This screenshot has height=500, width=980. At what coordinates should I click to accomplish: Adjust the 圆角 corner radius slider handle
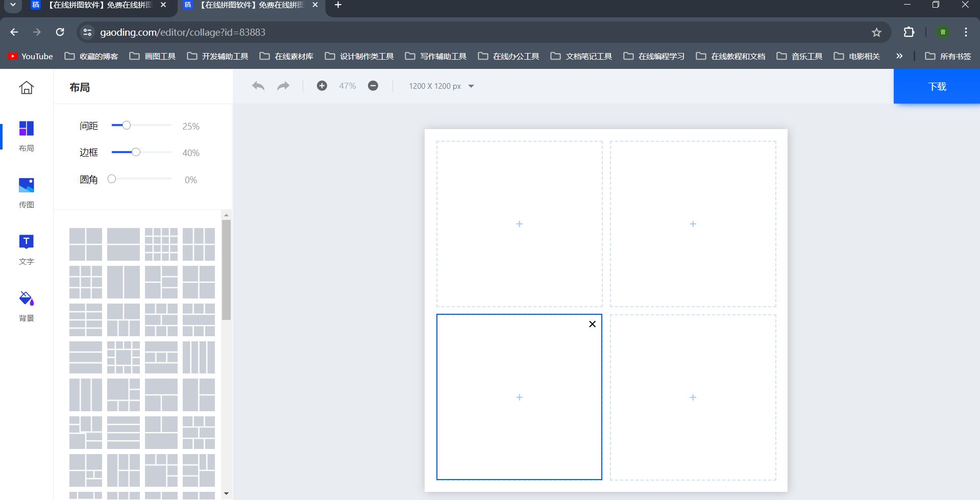tap(112, 179)
